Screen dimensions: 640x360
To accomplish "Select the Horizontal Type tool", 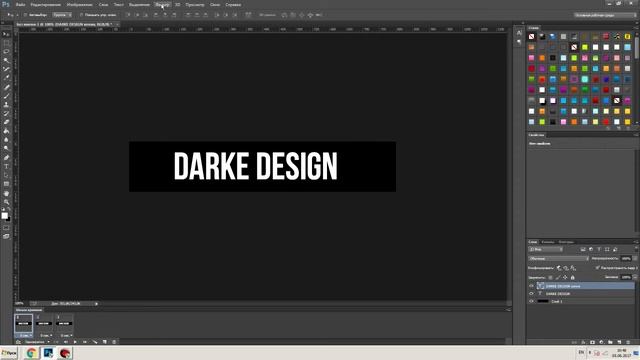I will point(6,166).
